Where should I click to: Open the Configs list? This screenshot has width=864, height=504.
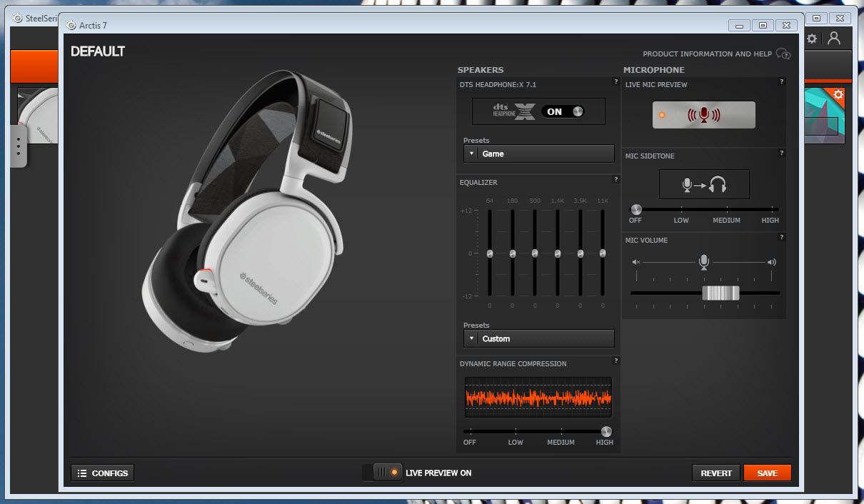coord(102,473)
